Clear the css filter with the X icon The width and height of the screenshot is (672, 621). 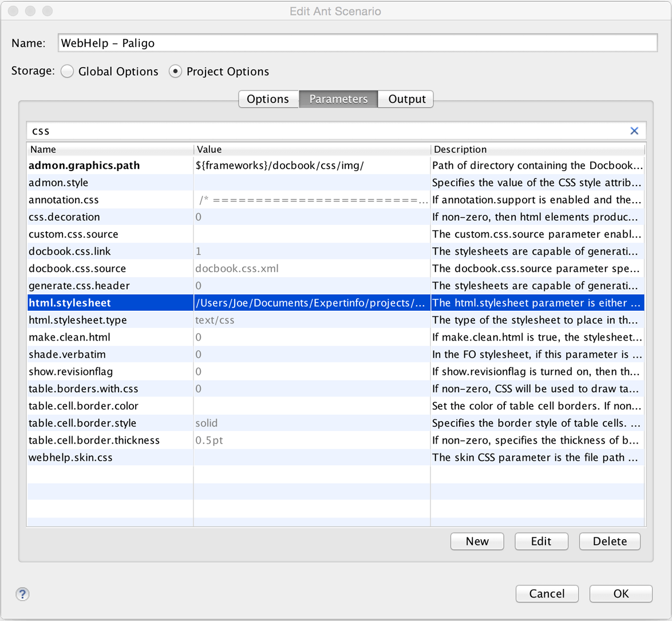tap(634, 130)
